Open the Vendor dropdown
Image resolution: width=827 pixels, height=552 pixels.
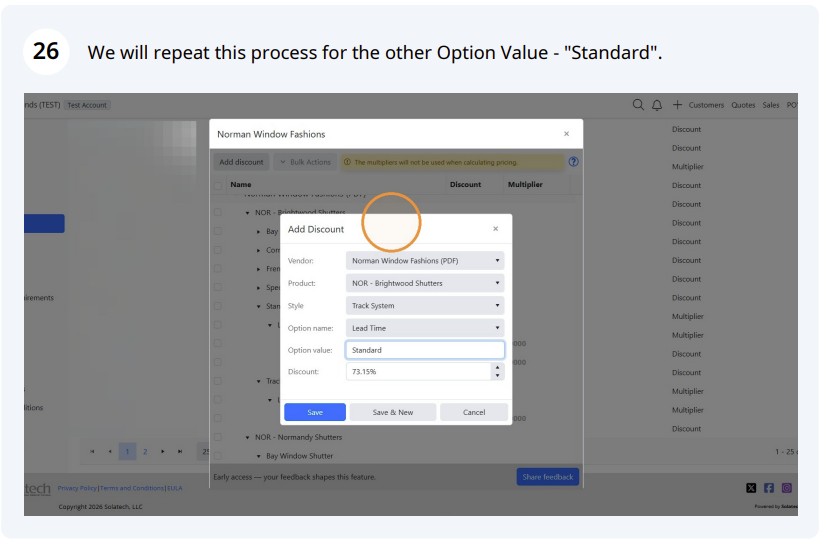tap(425, 260)
